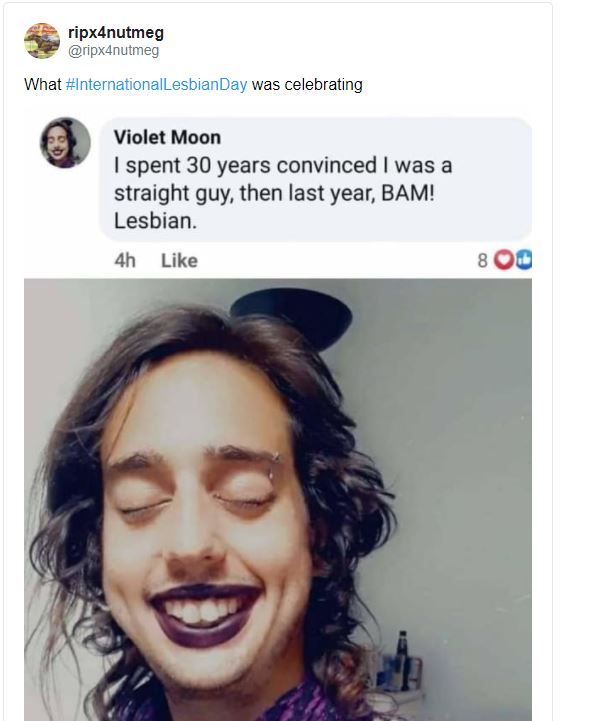The height and width of the screenshot is (721, 612).
Task: Click the words "was celebrating" in the tweet
Action: [x=307, y=85]
